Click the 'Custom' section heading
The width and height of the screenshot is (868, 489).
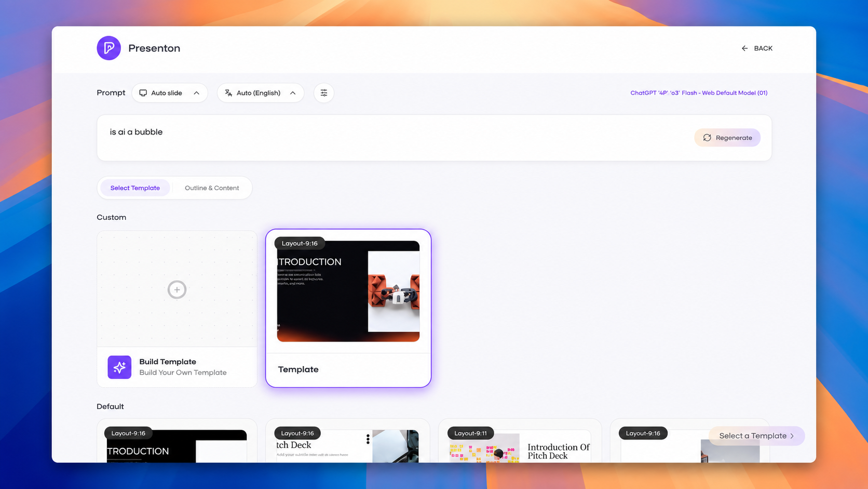pyautogui.click(x=111, y=217)
